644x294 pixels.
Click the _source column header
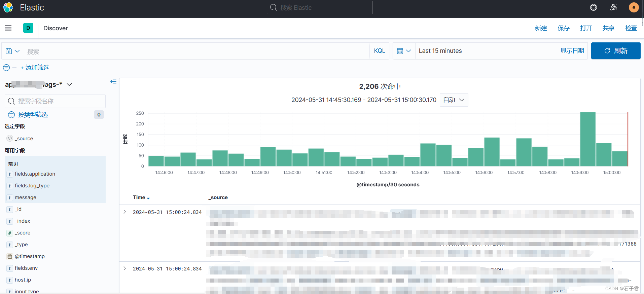(x=218, y=197)
